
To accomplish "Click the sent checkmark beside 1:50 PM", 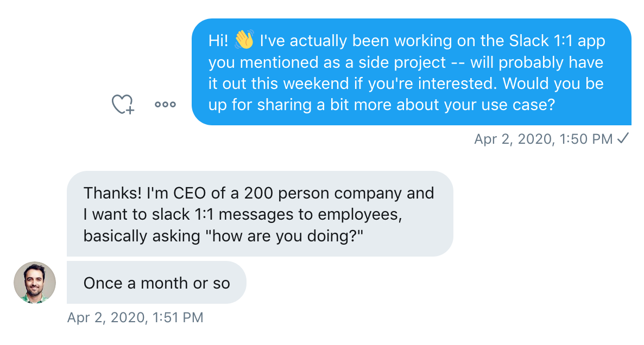I will click(623, 139).
